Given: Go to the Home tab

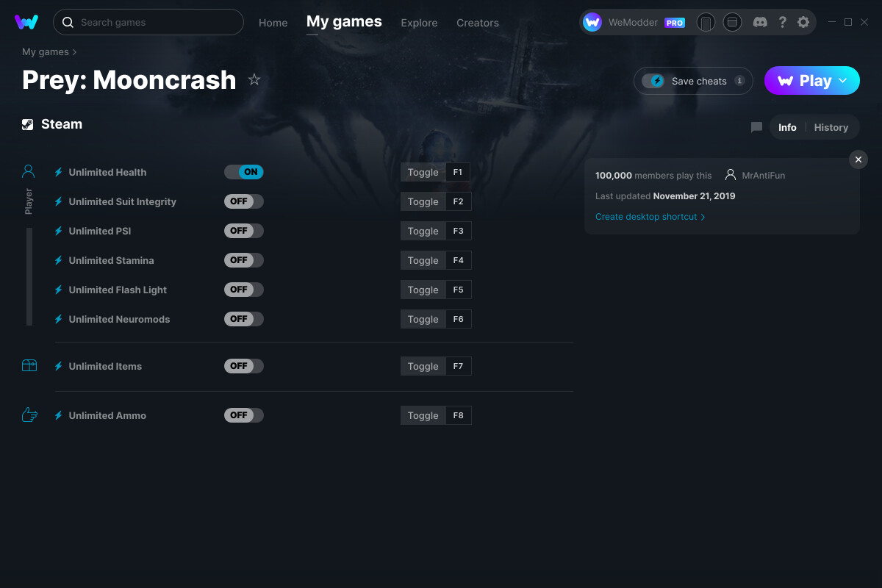Looking at the screenshot, I should (273, 23).
